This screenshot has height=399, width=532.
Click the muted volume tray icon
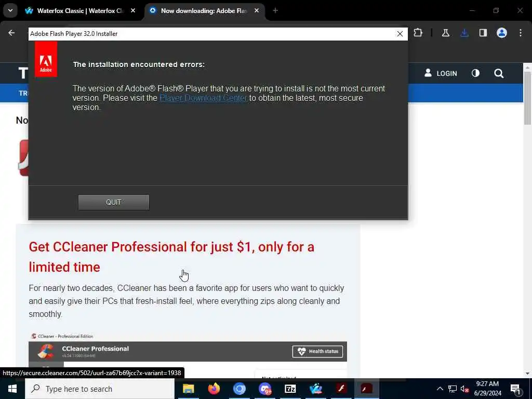click(464, 389)
